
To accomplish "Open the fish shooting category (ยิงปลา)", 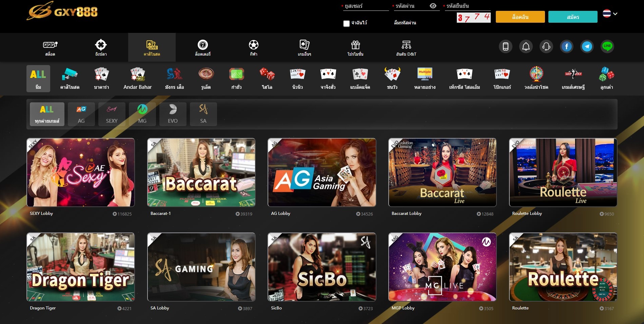I will pos(101,47).
